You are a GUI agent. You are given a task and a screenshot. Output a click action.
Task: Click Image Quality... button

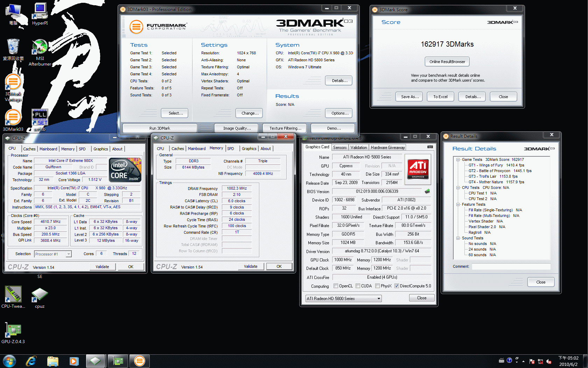pos(237,128)
